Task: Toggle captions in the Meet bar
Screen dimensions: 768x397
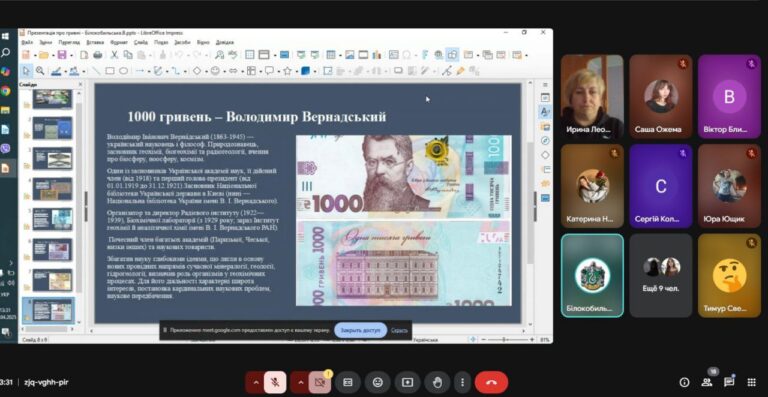Action: (x=348, y=382)
